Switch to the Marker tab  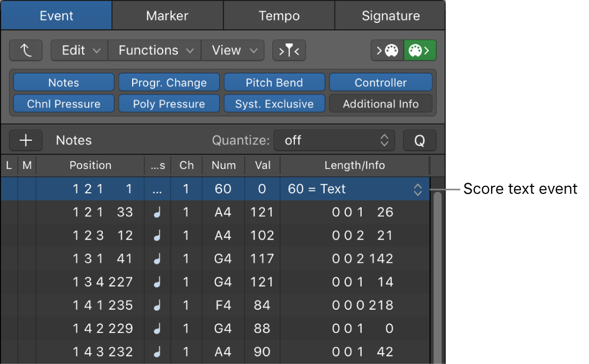point(166,15)
